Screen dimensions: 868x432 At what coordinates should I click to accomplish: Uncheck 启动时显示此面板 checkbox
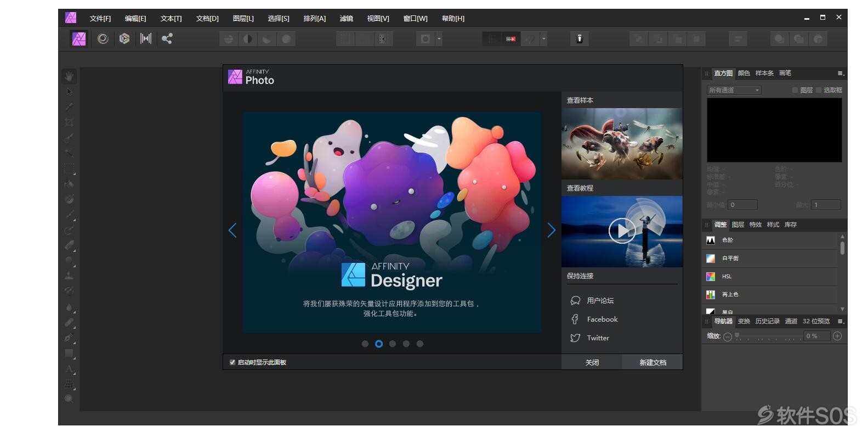coord(232,362)
